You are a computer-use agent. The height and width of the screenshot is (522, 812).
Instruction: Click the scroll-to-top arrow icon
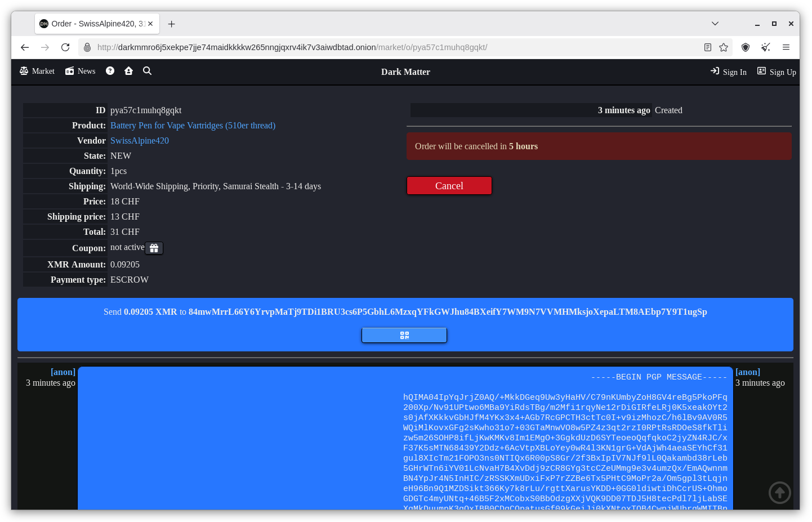click(779, 493)
